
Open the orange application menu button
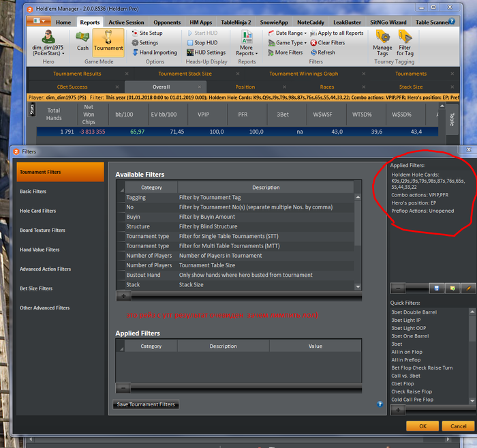pyautogui.click(x=40, y=21)
